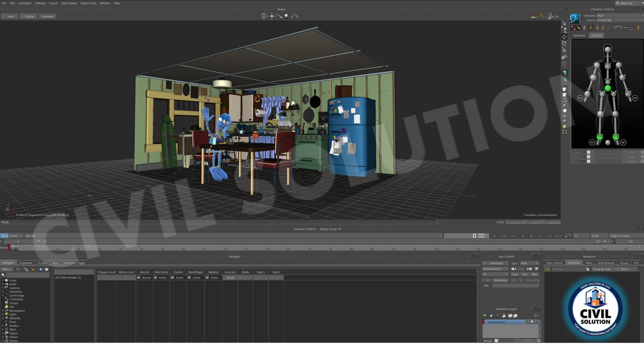Click the white arrow icon in Navigator toolbar
This screenshot has width=644, height=346.
(47, 269)
